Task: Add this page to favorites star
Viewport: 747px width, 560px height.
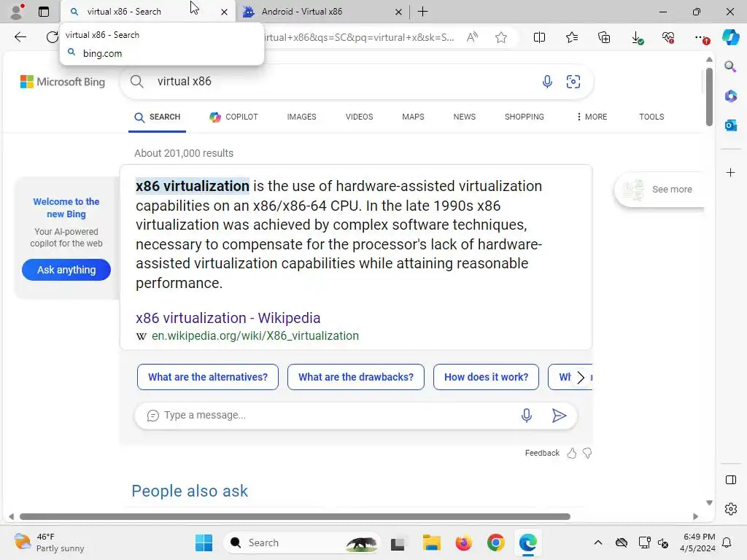Action: [500, 37]
